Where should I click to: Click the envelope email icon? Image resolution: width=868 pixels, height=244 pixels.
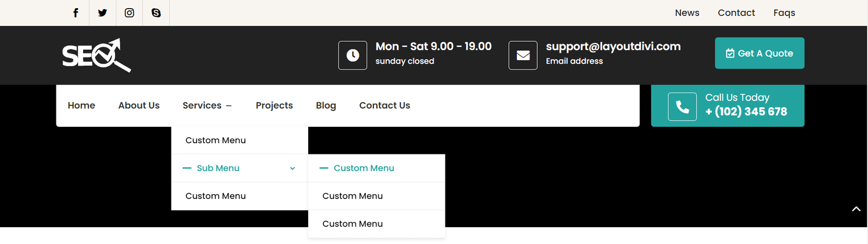[x=523, y=55]
